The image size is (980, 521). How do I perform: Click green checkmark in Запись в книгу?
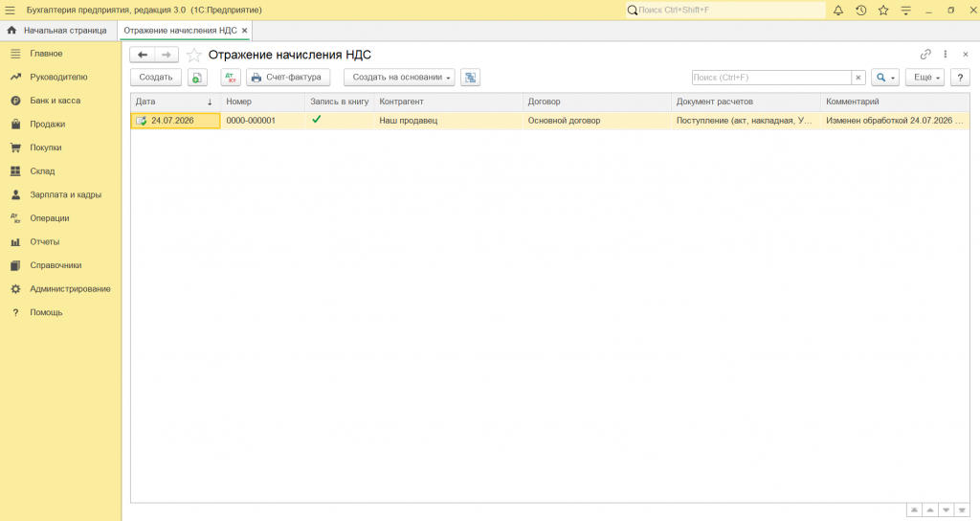tap(316, 119)
